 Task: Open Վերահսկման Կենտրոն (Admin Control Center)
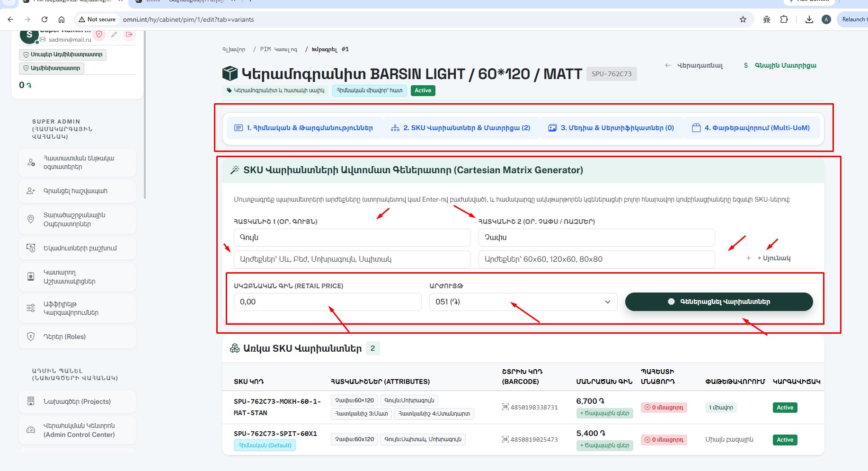click(x=78, y=430)
